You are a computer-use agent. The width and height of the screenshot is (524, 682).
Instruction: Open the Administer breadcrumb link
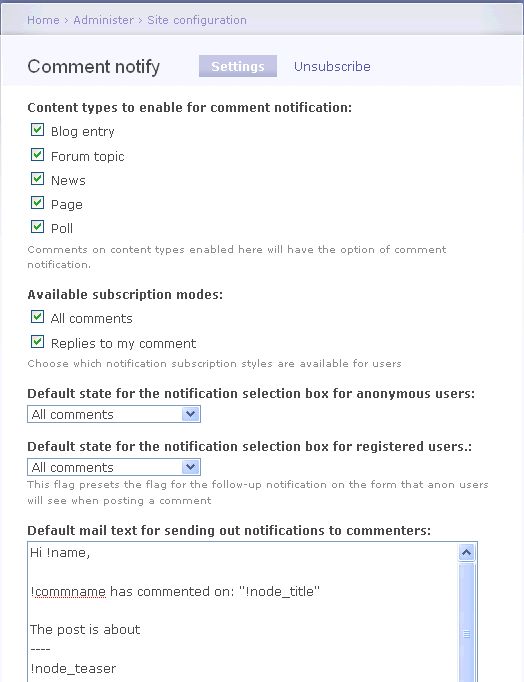[x=103, y=20]
